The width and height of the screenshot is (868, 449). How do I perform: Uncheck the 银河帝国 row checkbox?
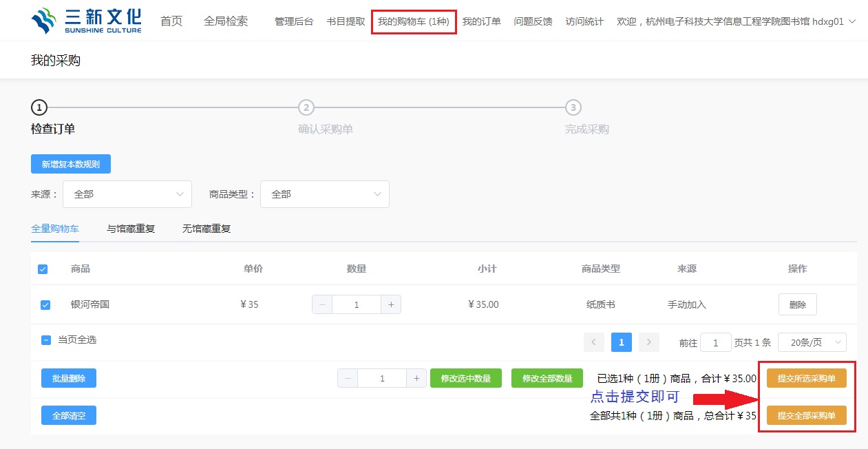pos(45,304)
